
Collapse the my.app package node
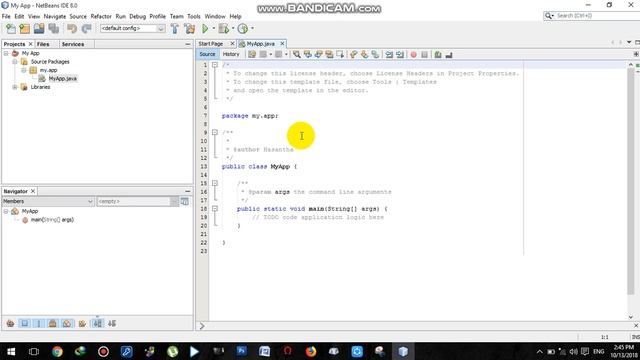click(24, 70)
